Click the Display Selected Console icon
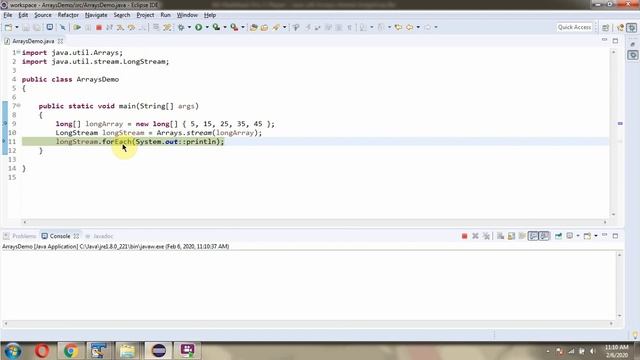640x360 pixels. (x=570, y=236)
